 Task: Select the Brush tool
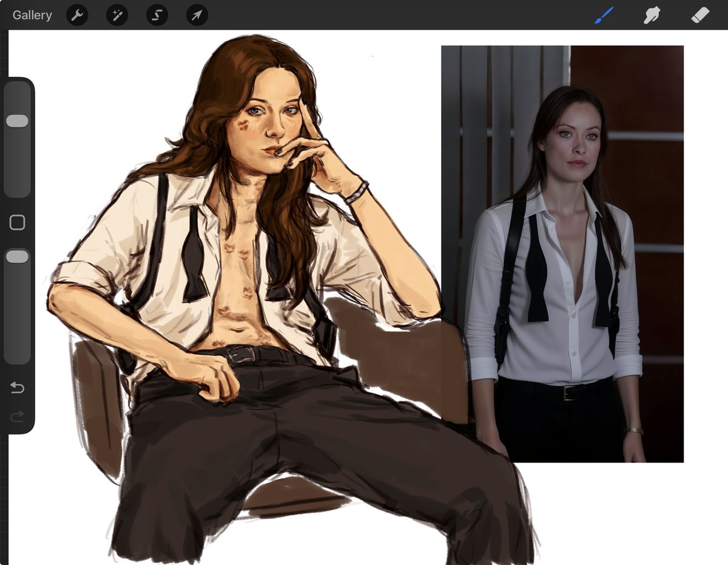(604, 15)
